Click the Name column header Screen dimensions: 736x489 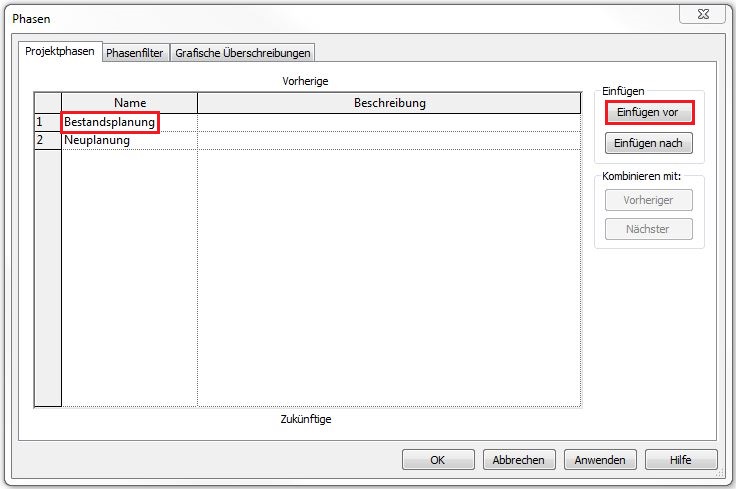tap(130, 103)
